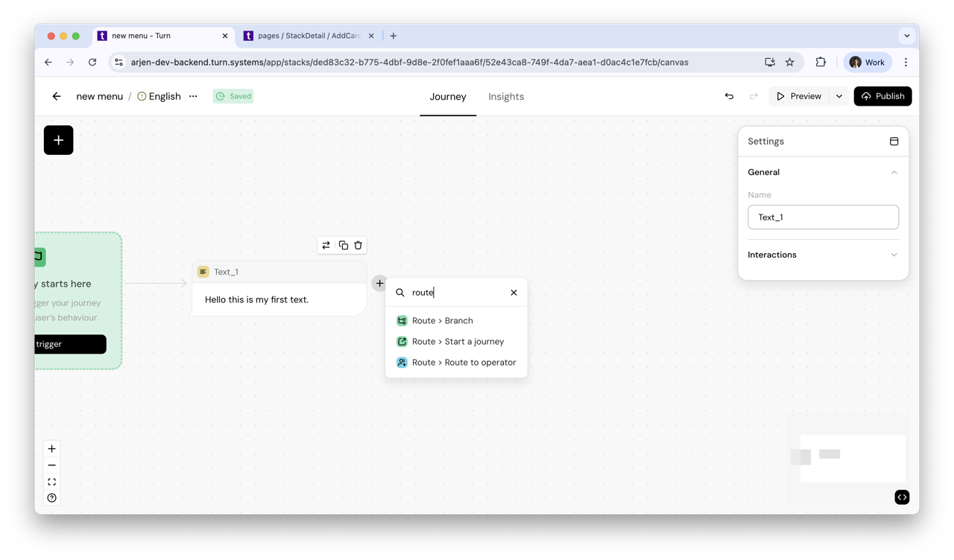The image size is (954, 560).
Task: Open the Preview options dropdown arrow
Action: pos(839,96)
